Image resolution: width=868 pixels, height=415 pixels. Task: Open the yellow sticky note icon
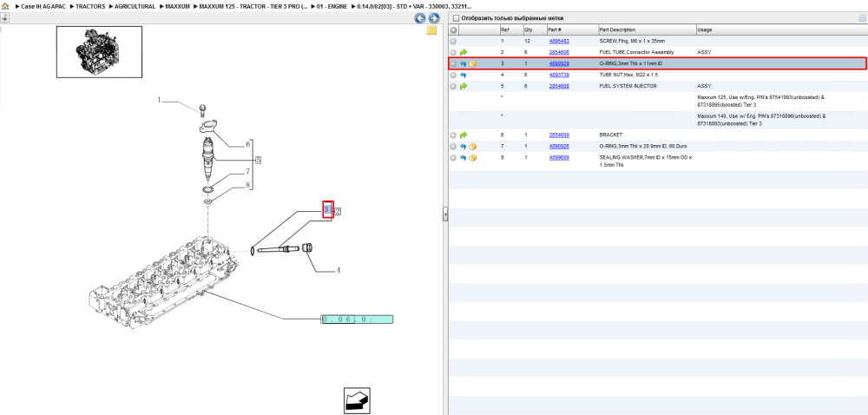click(x=431, y=30)
